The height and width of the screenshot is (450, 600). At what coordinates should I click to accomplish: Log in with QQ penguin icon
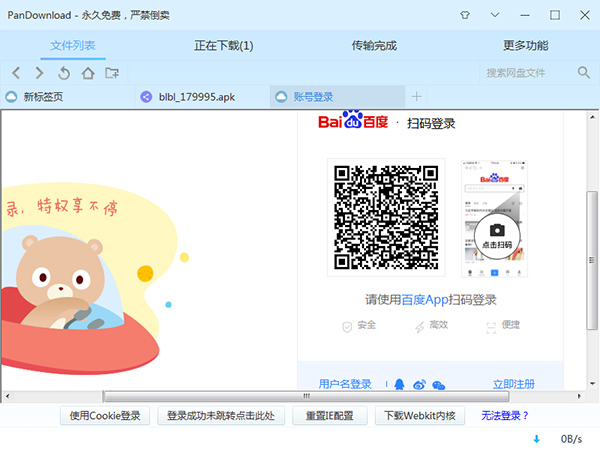[x=399, y=384]
